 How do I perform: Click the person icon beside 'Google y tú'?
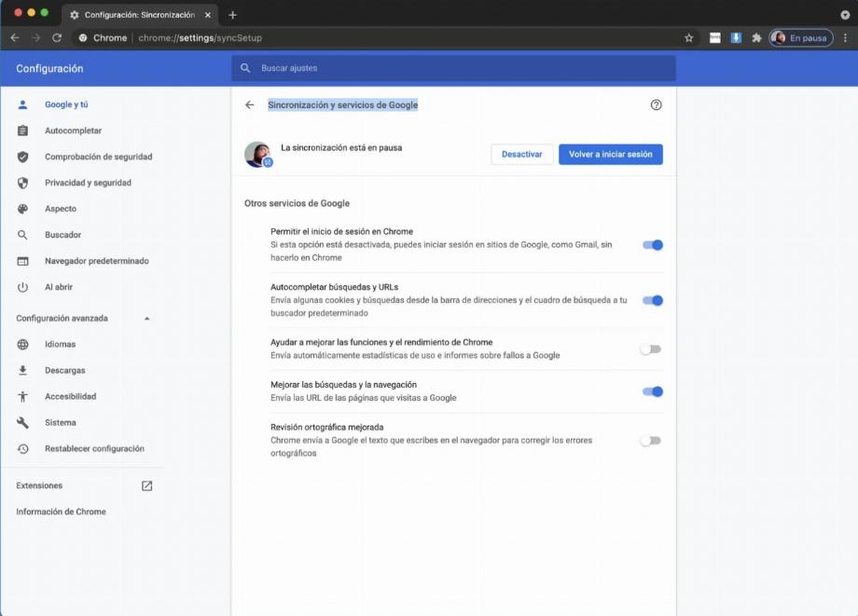click(22, 104)
